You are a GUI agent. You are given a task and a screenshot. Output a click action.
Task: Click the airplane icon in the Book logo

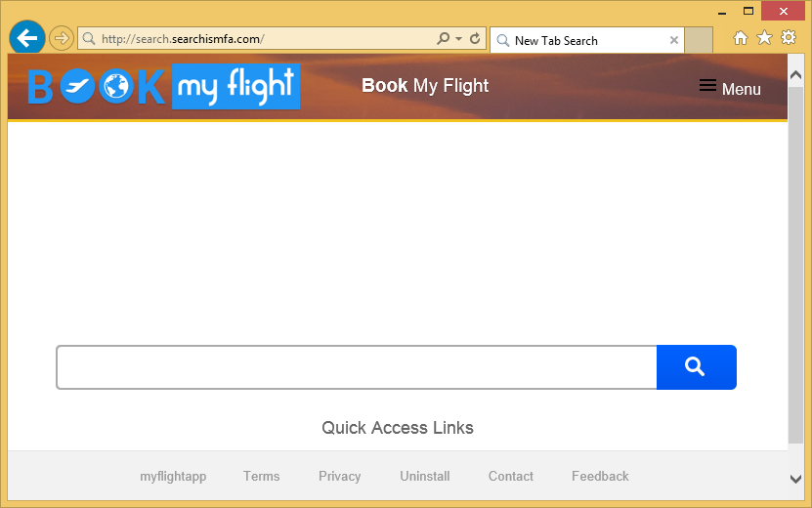[x=77, y=86]
